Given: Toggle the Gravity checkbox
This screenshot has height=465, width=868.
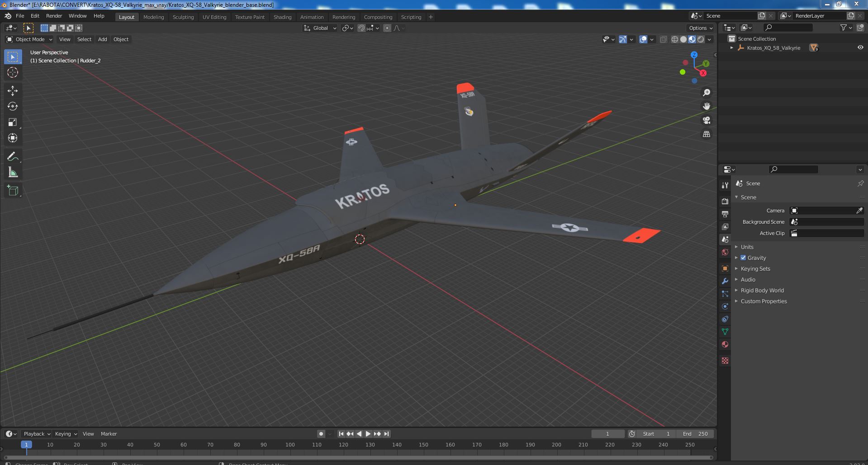Looking at the screenshot, I should 743,258.
